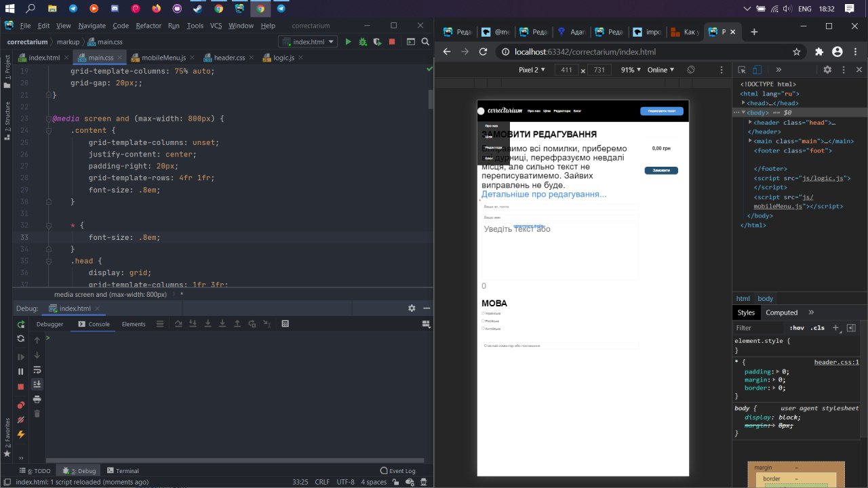868x488 pixels.
Task: Open DevTools settings gear
Action: pyautogui.click(x=827, y=70)
